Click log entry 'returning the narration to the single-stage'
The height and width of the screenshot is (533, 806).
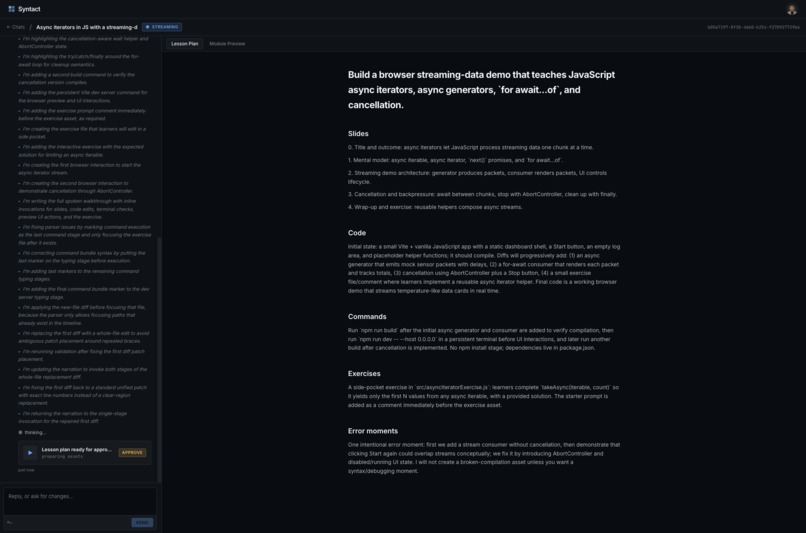72,417
